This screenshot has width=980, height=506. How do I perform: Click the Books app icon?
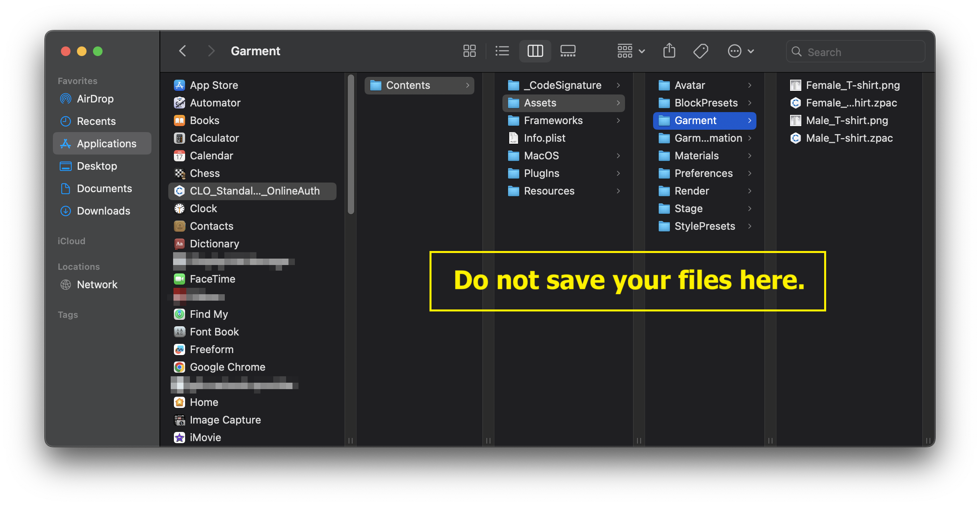point(179,120)
